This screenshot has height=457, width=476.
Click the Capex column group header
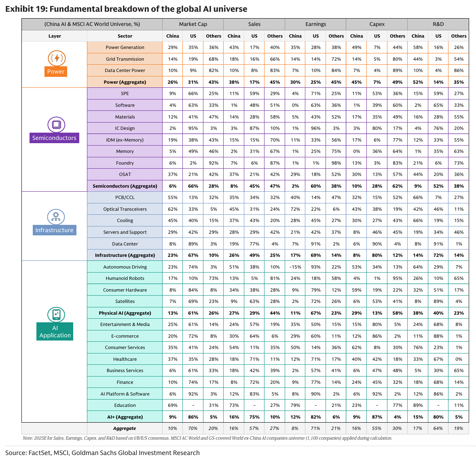(x=377, y=24)
